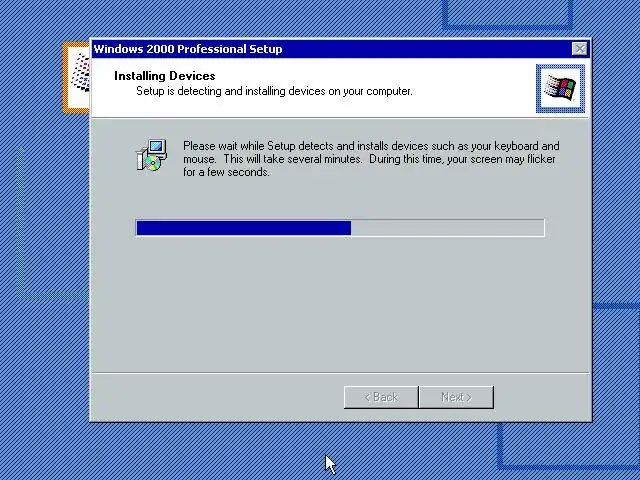Click the 'Please wait while Setup detects' paragraph

pyautogui.click(x=371, y=159)
